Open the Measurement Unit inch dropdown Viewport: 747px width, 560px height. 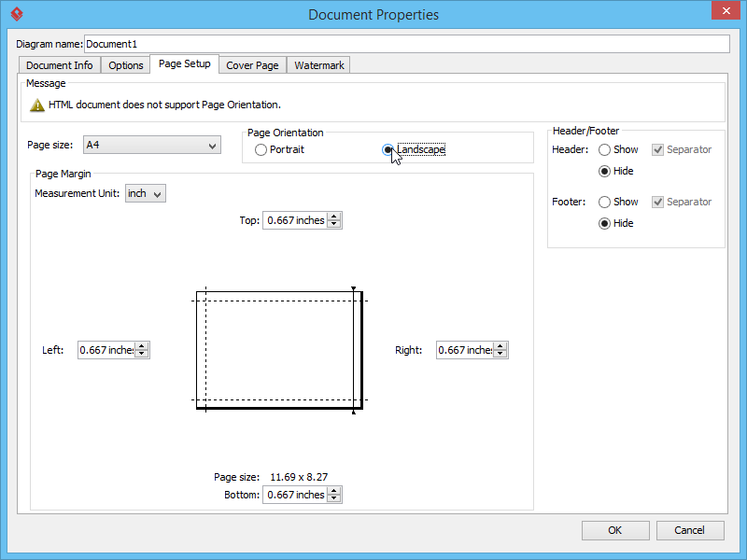pyautogui.click(x=146, y=194)
